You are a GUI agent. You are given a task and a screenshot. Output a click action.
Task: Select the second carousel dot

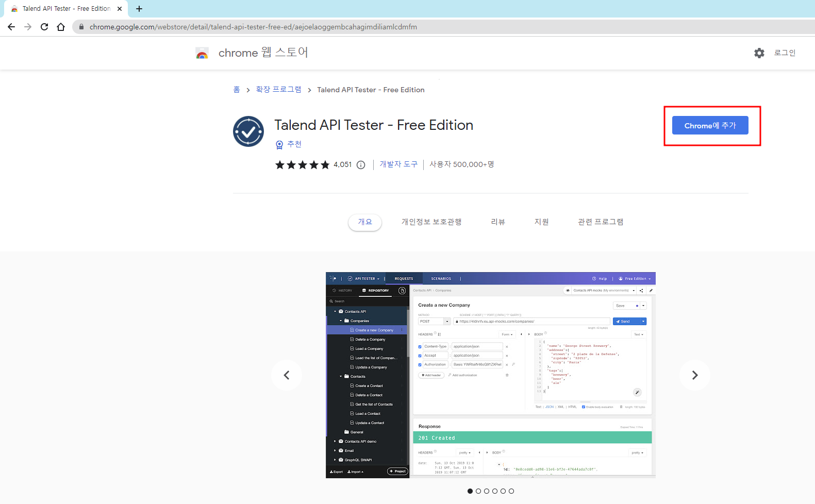pyautogui.click(x=478, y=491)
